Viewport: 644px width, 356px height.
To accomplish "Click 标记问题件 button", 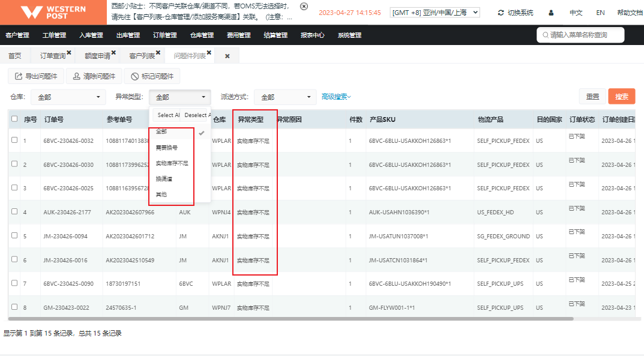I will pos(152,76).
